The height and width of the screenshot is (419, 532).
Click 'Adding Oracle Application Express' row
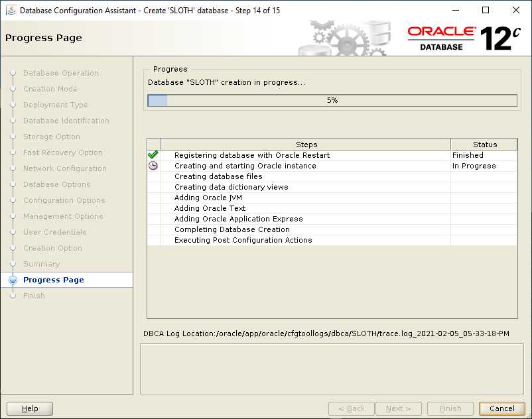click(x=332, y=219)
